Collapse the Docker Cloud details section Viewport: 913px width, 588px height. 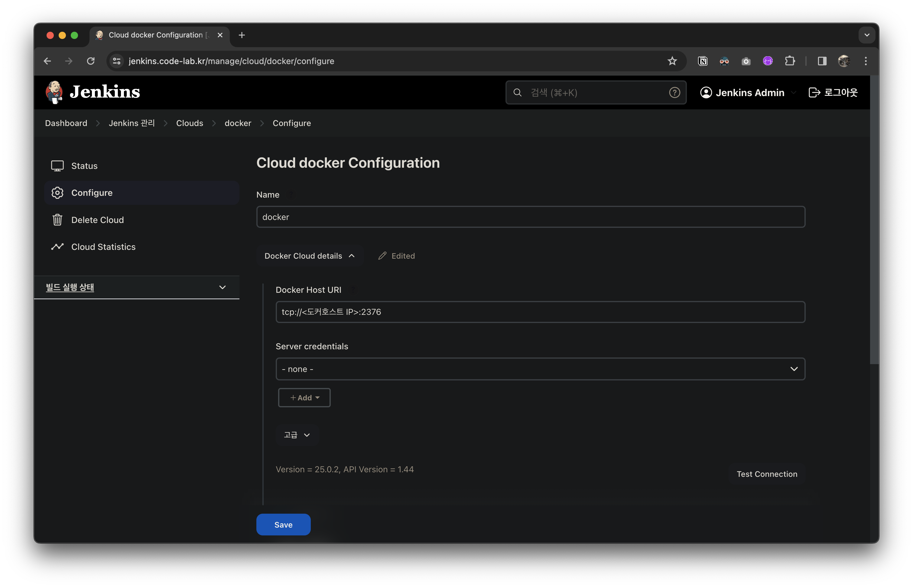tap(310, 256)
